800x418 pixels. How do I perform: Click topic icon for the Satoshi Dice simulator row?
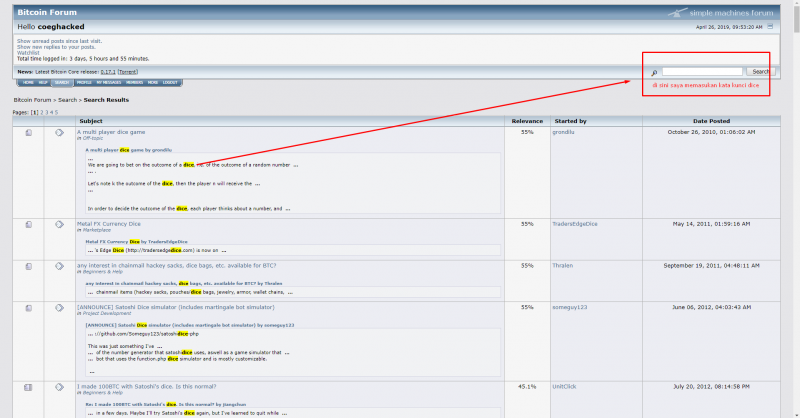pos(29,308)
